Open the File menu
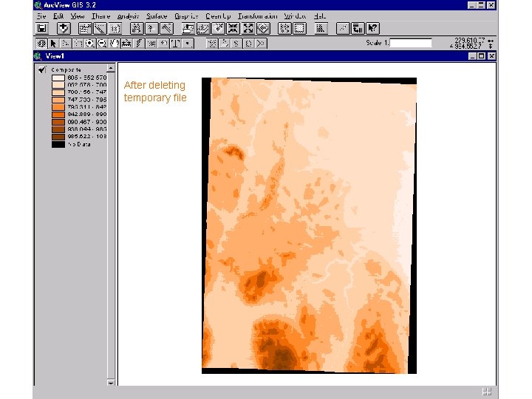 coord(41,16)
